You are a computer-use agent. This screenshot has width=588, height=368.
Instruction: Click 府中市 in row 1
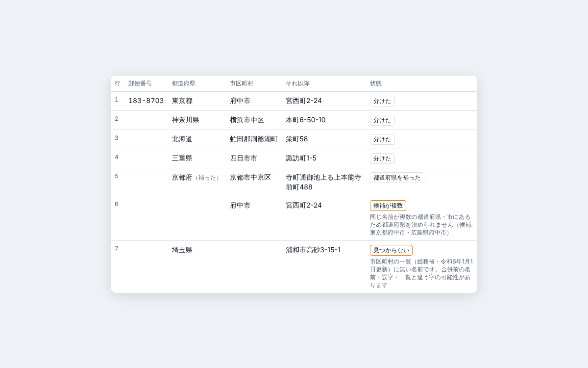(240, 101)
